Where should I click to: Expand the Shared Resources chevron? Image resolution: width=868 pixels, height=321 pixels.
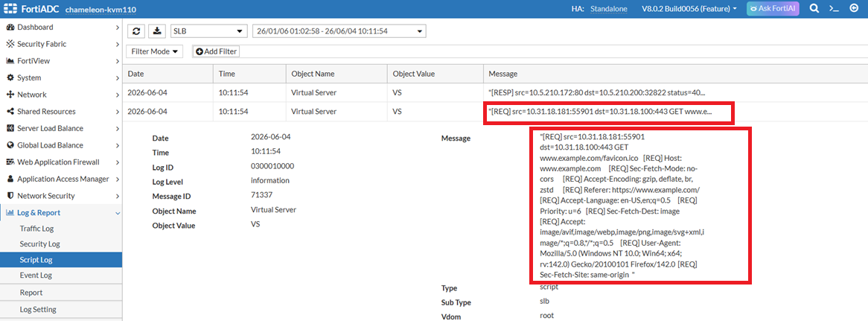118,112
